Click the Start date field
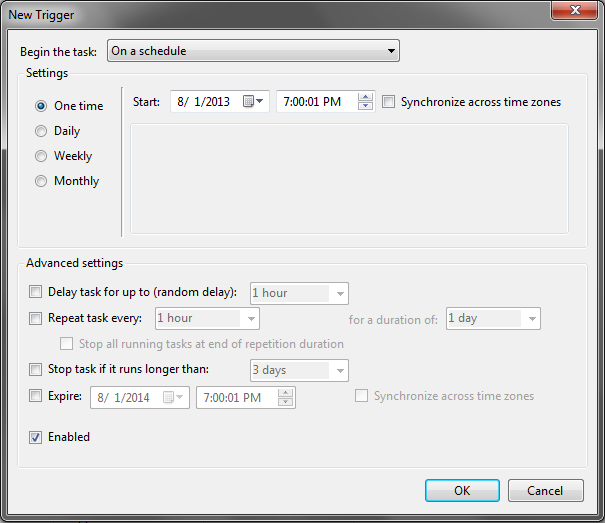The image size is (605, 523). tap(207, 102)
